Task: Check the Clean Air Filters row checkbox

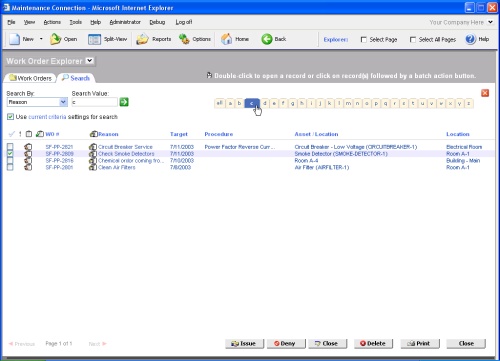Action: [x=10, y=167]
